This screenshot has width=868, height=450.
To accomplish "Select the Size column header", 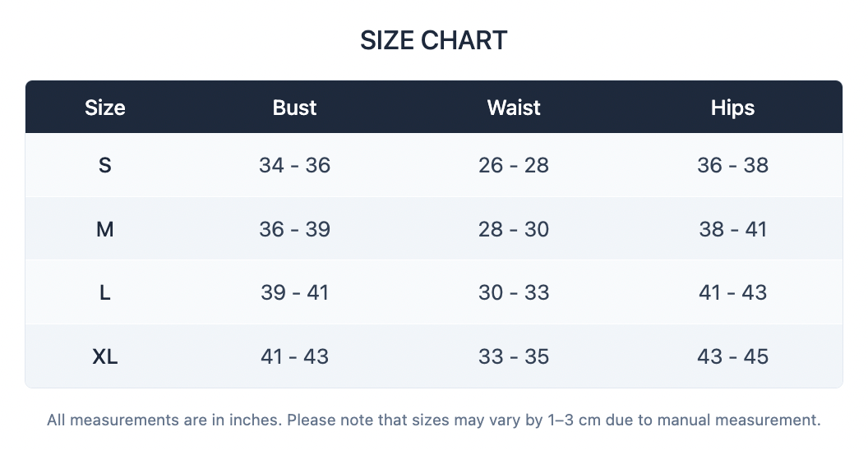I will 104,108.
